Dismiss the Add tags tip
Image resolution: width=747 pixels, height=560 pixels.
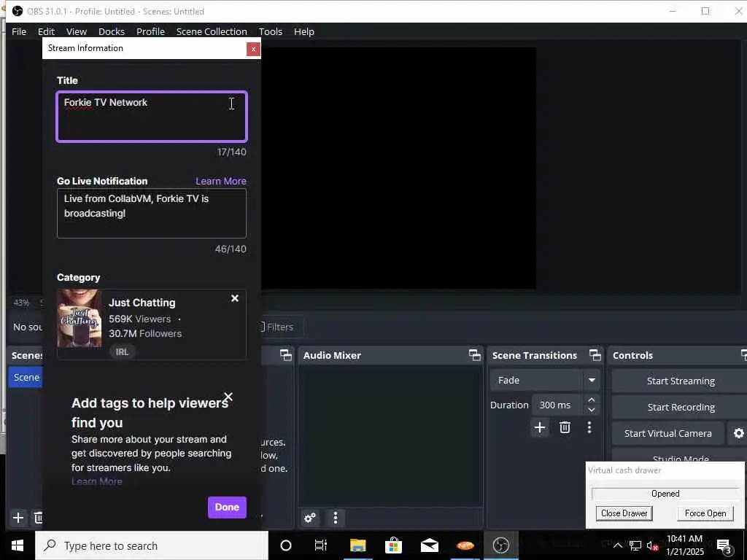pyautogui.click(x=228, y=397)
